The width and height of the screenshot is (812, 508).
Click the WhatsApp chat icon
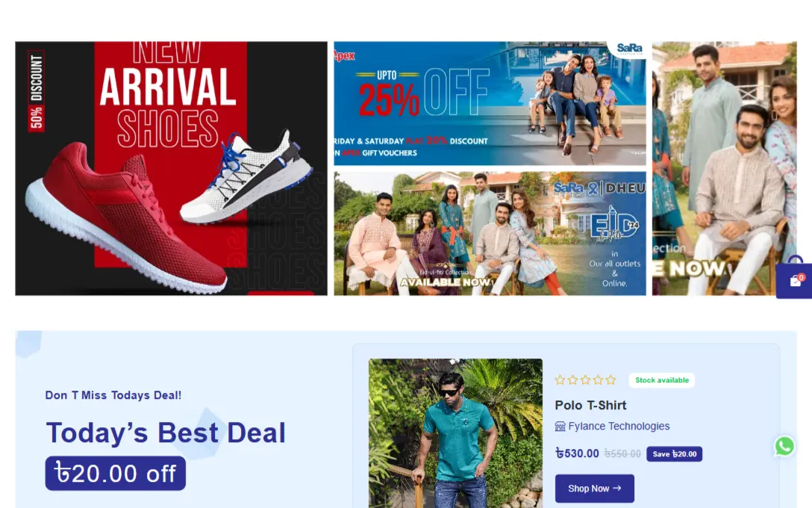click(784, 446)
